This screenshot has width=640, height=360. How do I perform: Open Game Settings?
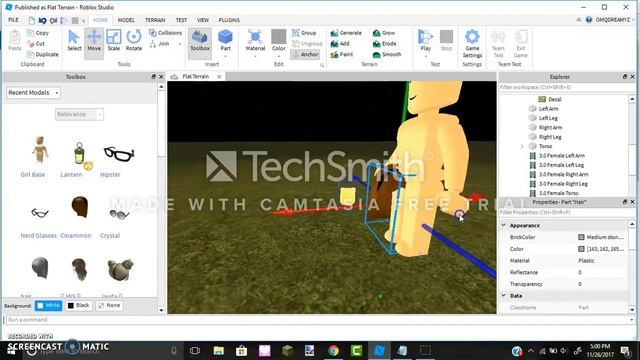(472, 43)
